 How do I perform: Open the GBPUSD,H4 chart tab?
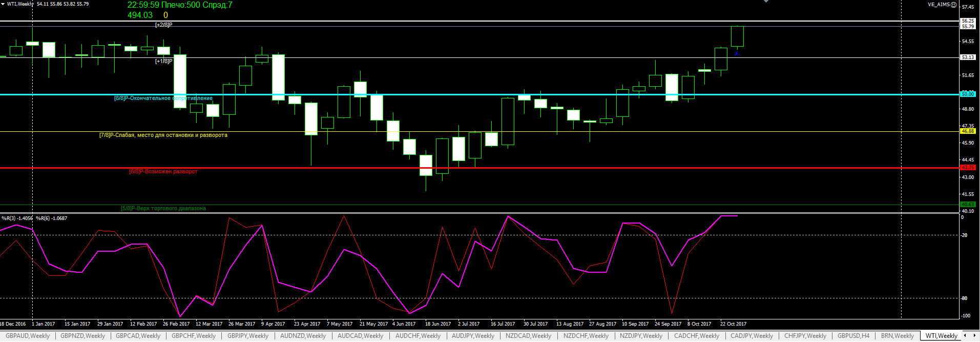853,336
